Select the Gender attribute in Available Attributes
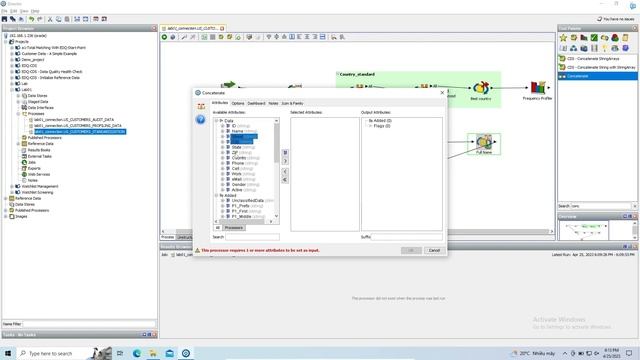Image resolution: width=640 pixels, height=360 pixels. pos(239,184)
